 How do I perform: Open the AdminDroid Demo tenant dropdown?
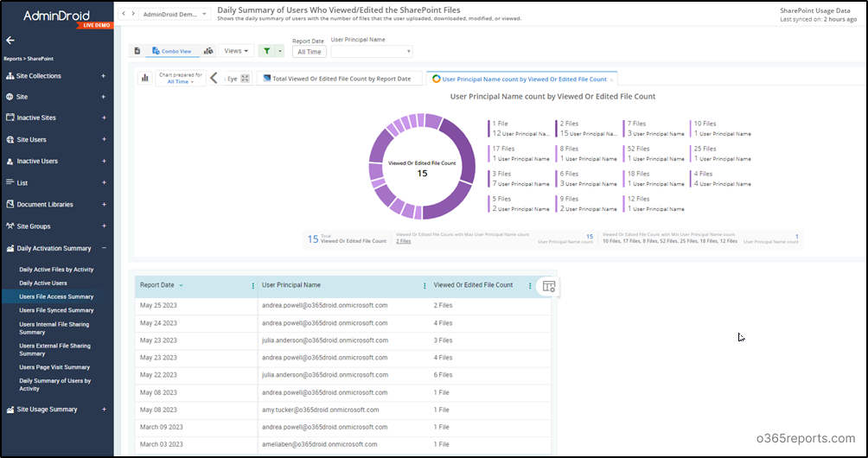coord(175,14)
